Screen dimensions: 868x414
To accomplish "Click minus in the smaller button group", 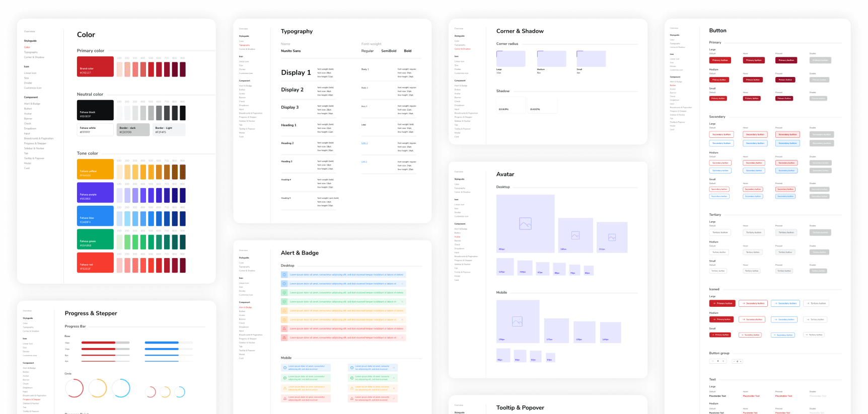I will click(x=734, y=361).
